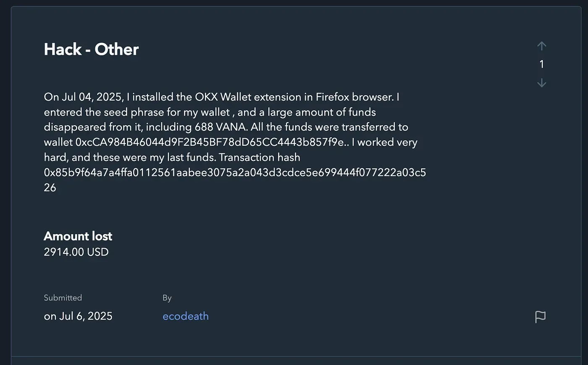Select the vote count showing 1
Viewport: 588px width, 365px height.
(541, 64)
